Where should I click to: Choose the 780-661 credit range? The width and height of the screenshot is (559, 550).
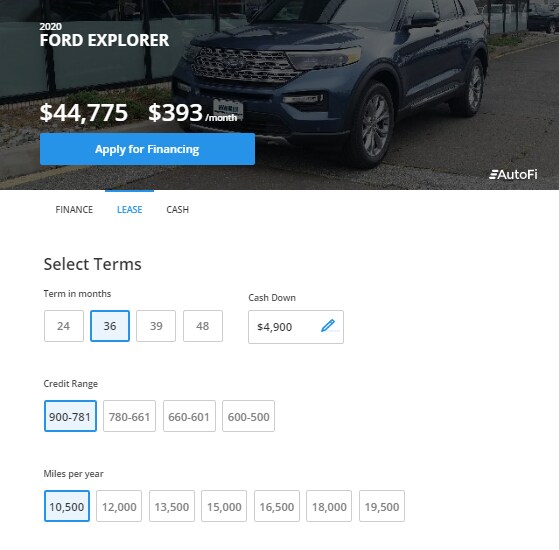[x=129, y=416]
